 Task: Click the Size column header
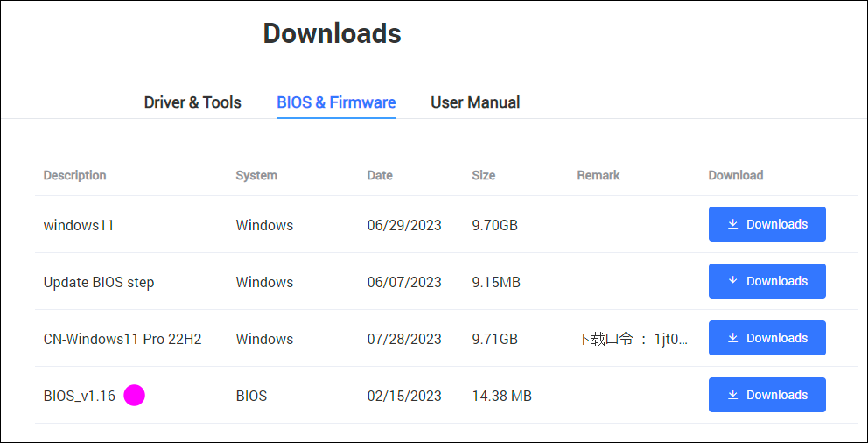click(x=484, y=176)
